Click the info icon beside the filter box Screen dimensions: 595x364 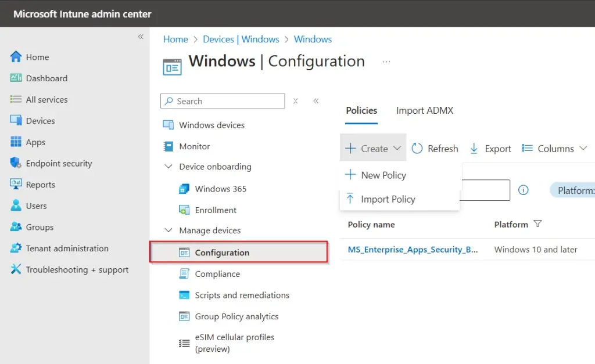523,190
